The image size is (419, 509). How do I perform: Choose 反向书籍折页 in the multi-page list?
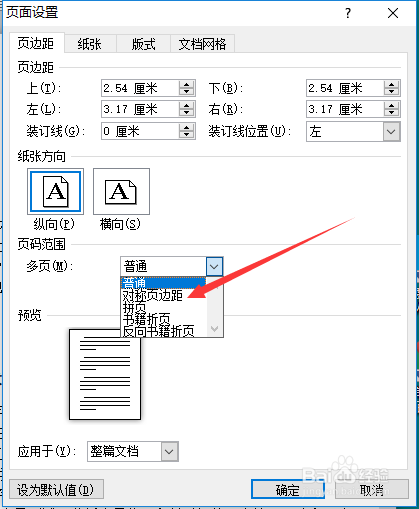(x=163, y=331)
